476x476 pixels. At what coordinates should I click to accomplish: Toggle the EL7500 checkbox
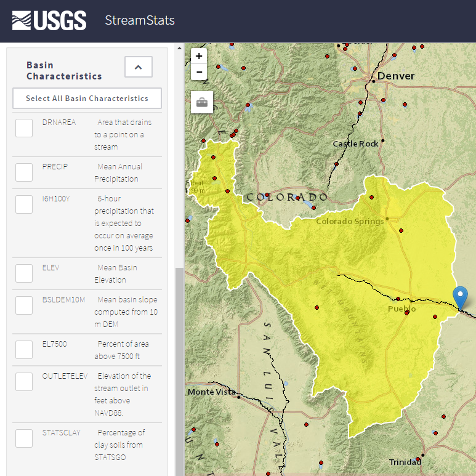click(24, 350)
